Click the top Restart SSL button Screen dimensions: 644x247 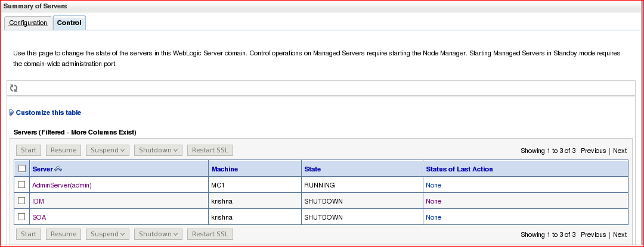point(210,151)
